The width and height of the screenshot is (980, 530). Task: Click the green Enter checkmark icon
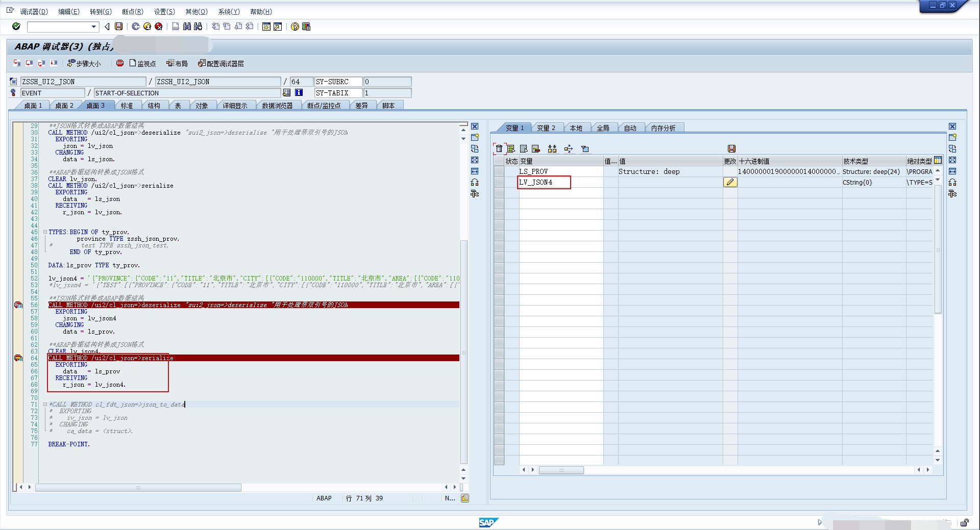tap(16, 27)
